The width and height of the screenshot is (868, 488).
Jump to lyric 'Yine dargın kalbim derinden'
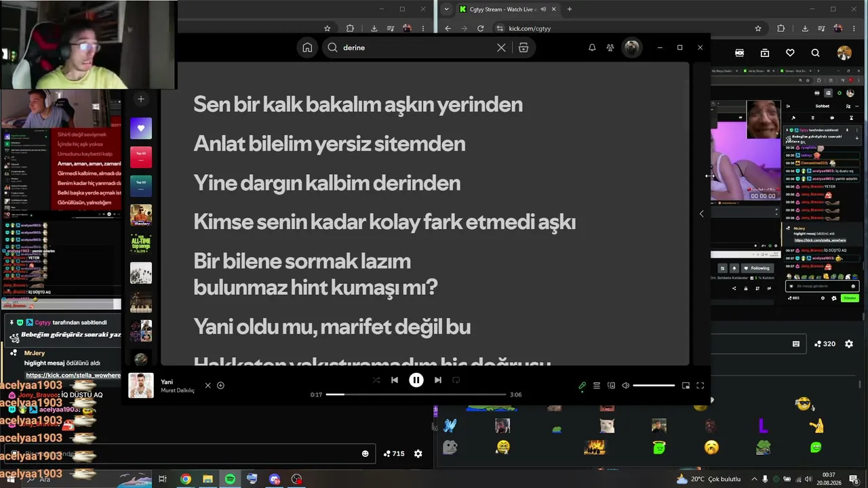click(x=327, y=183)
